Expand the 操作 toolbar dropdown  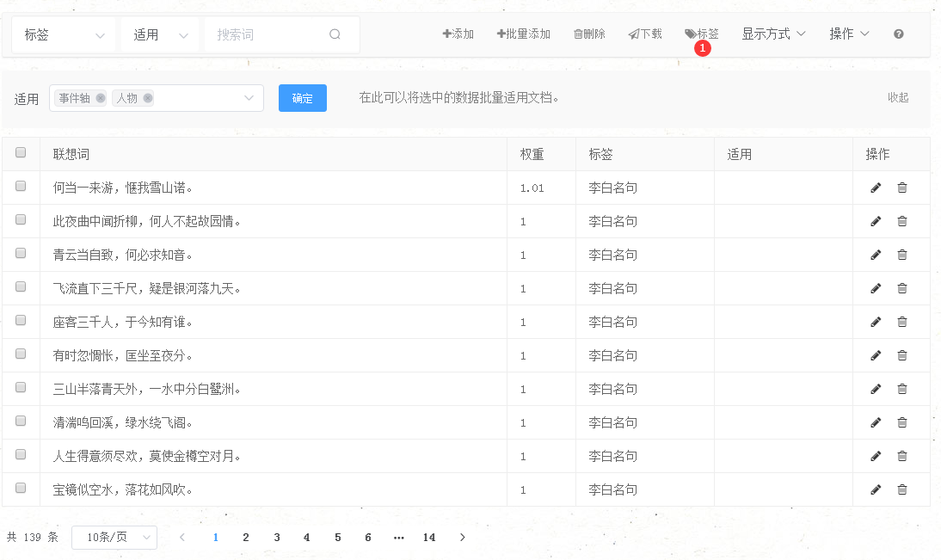click(849, 34)
